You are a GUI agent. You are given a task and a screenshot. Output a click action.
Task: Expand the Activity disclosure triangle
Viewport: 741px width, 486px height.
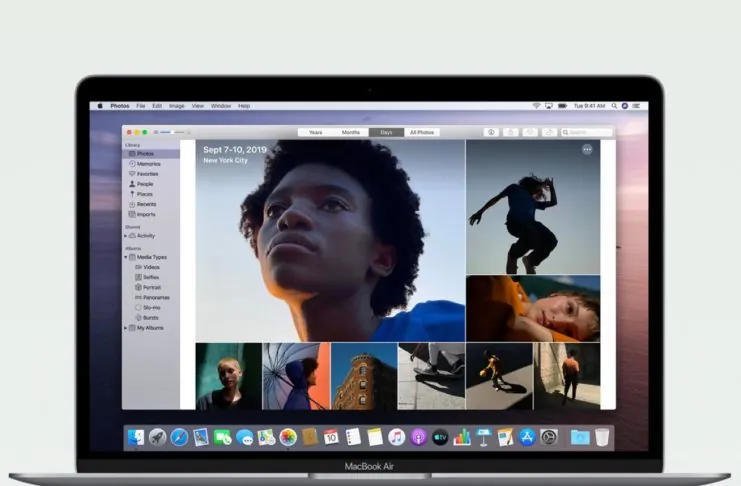(126, 236)
